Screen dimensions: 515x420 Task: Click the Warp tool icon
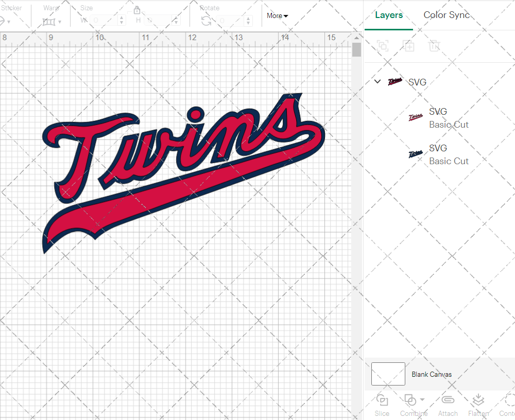49,22
